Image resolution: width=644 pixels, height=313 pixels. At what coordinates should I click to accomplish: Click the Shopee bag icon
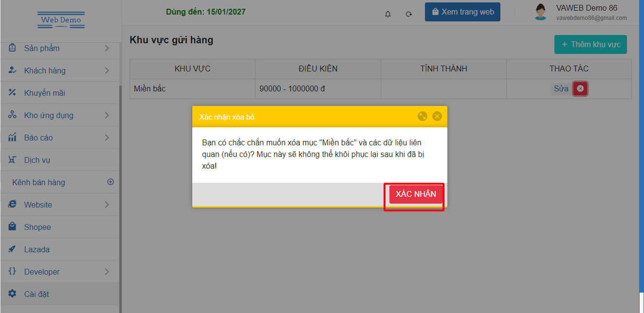coord(13,226)
